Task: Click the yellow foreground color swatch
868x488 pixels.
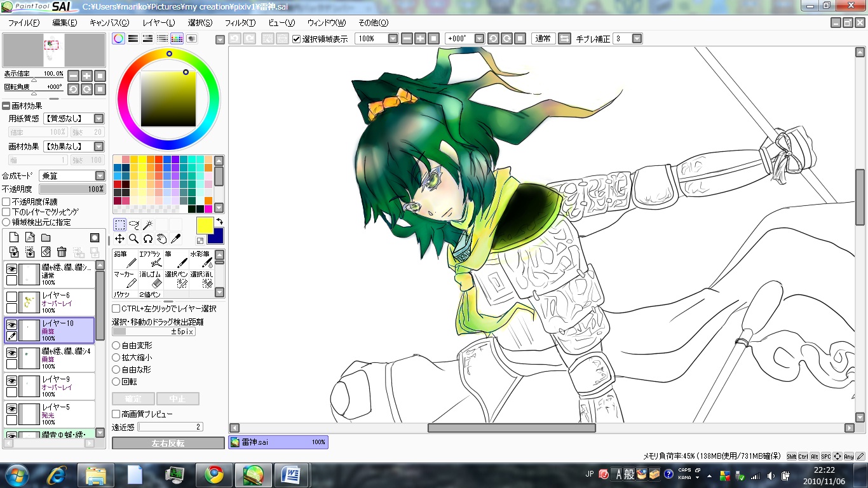Action: (205, 225)
